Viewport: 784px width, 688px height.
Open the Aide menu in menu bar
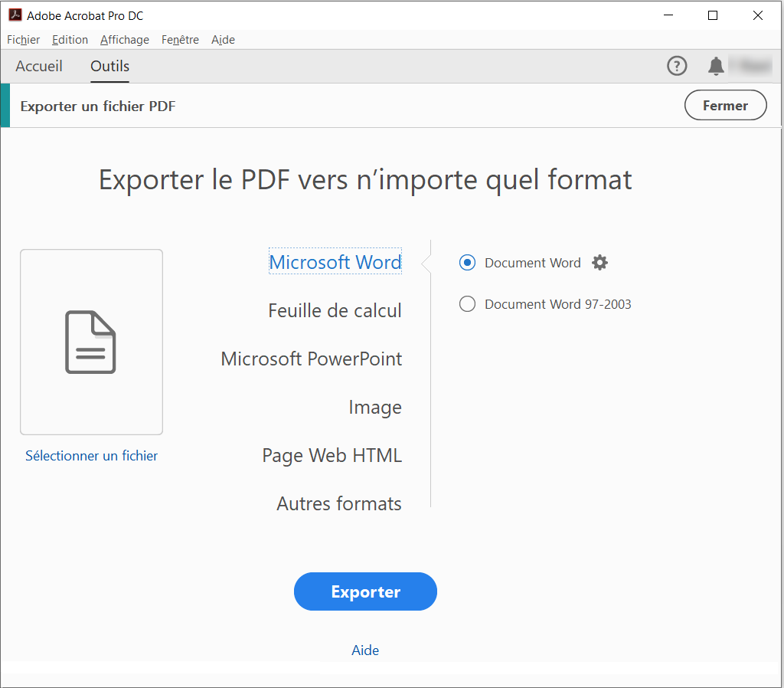tap(223, 40)
